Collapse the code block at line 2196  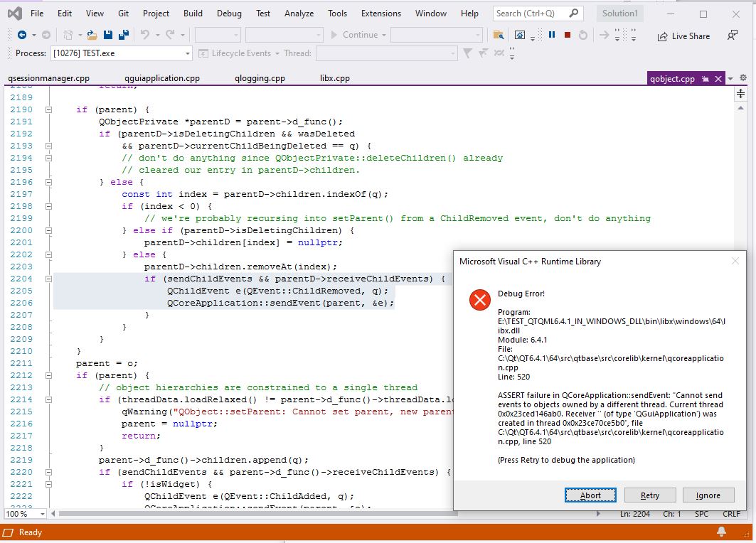click(48, 182)
